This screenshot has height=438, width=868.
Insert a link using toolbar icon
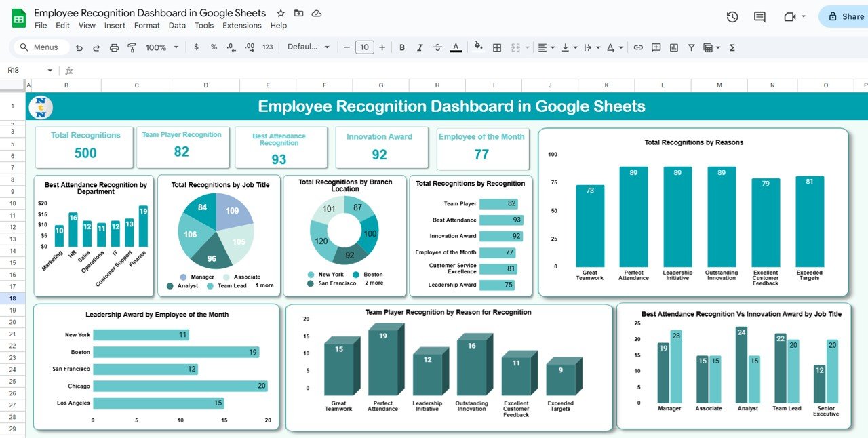(638, 47)
